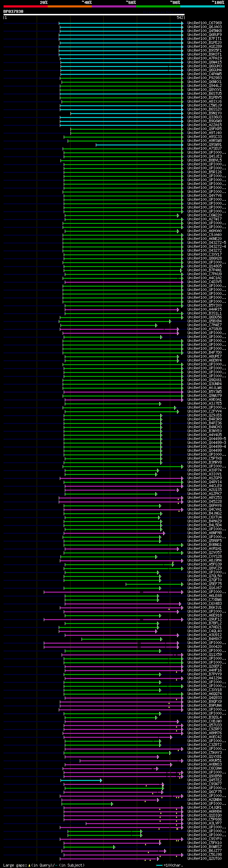Image resolution: width=228 pixels, height=868 pixels.
Task: Select label UniRef100_Q6GUH4
Action: (204, 70)
